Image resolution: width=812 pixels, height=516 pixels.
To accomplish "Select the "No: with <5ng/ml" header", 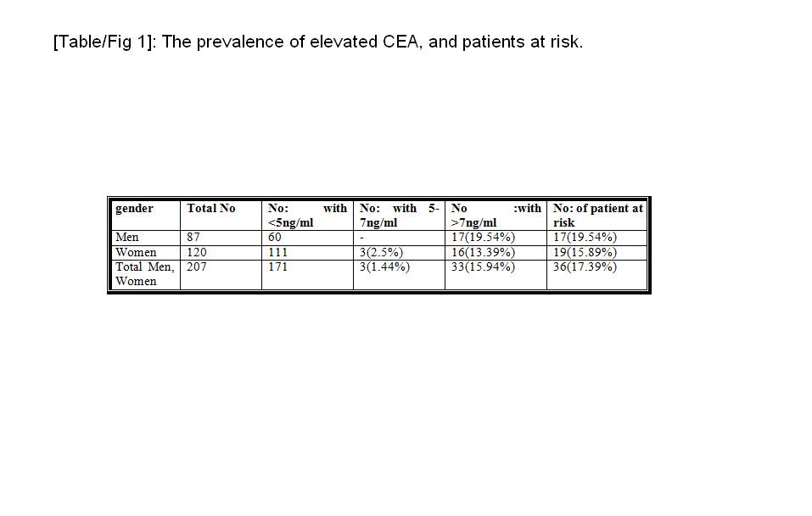I will [x=306, y=216].
